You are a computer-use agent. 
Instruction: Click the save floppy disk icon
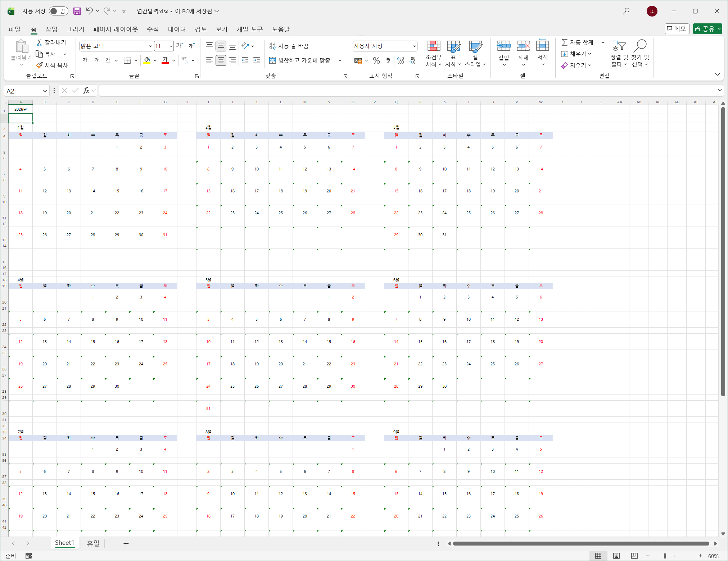(x=77, y=11)
